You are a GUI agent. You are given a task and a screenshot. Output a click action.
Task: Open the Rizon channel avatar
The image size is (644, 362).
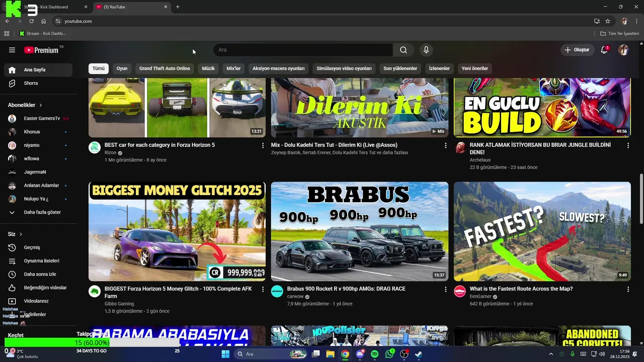tap(95, 147)
